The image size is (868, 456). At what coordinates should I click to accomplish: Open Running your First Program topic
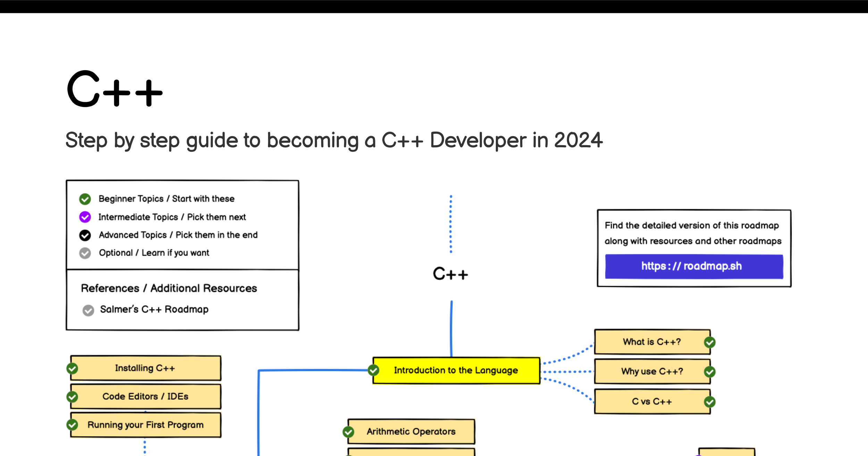tap(145, 425)
